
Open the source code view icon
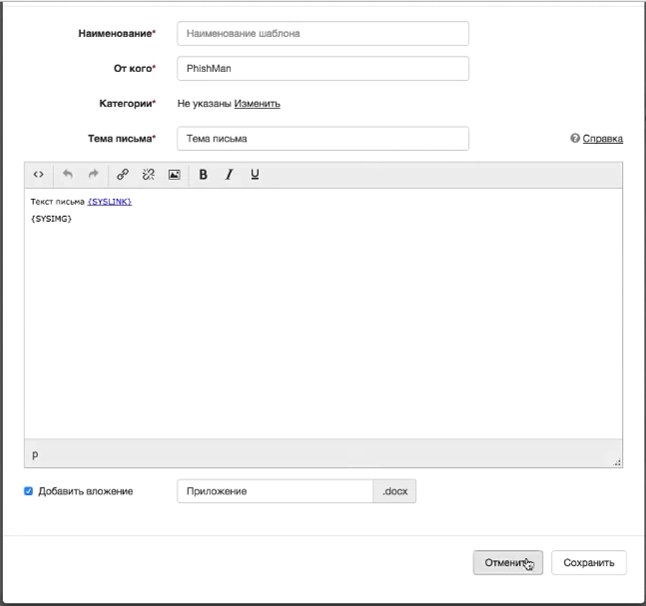[x=38, y=174]
